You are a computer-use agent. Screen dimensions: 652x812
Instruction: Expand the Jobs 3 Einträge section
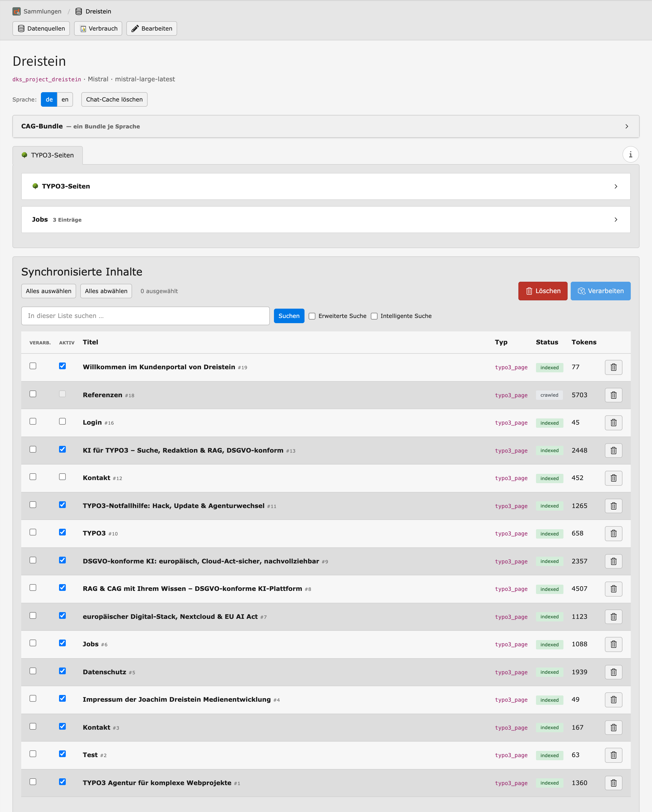pyautogui.click(x=326, y=220)
